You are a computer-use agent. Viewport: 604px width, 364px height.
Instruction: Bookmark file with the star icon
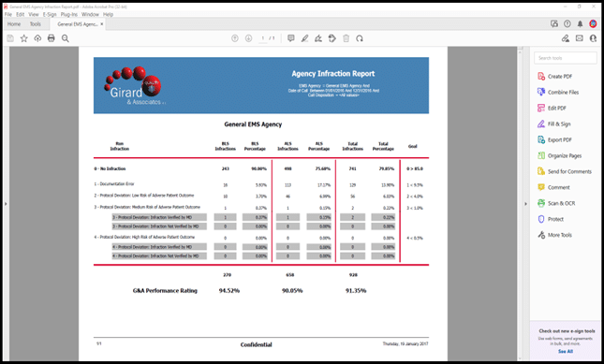[x=24, y=38]
